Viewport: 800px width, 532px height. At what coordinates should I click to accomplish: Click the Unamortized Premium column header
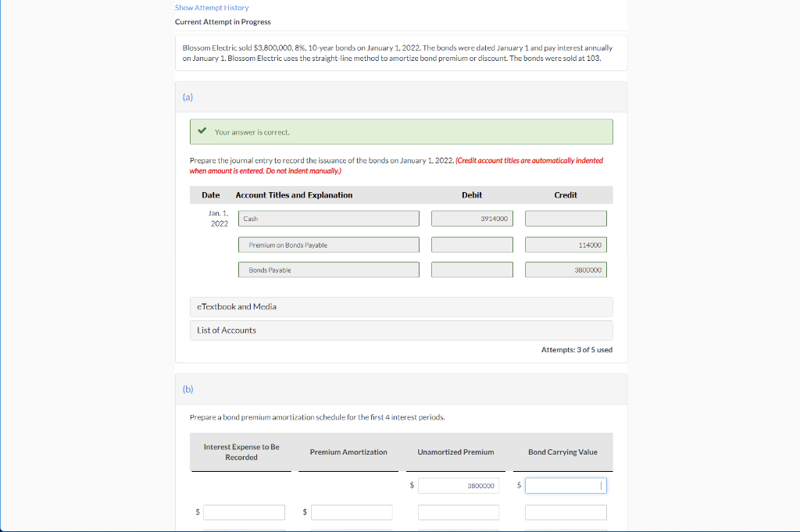click(x=455, y=452)
